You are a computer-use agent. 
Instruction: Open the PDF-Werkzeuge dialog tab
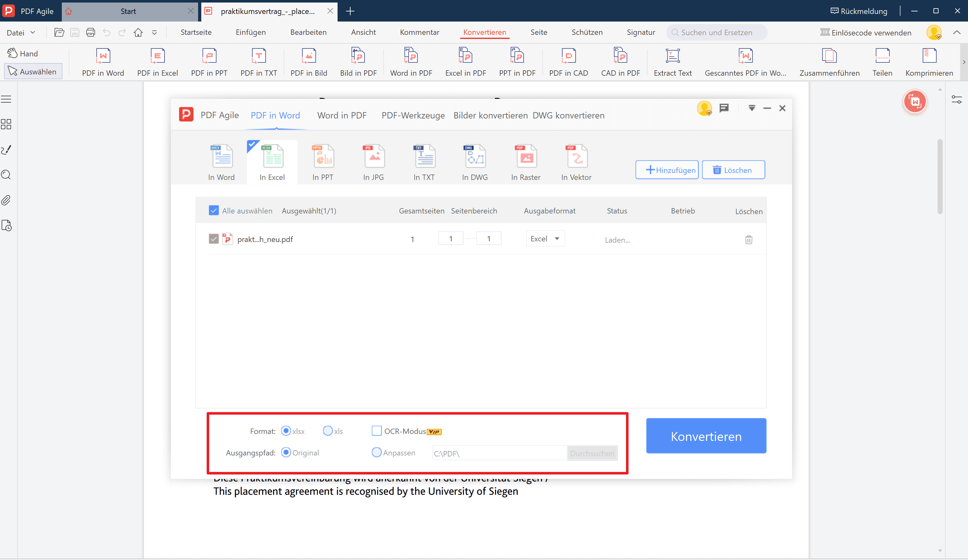click(x=413, y=116)
